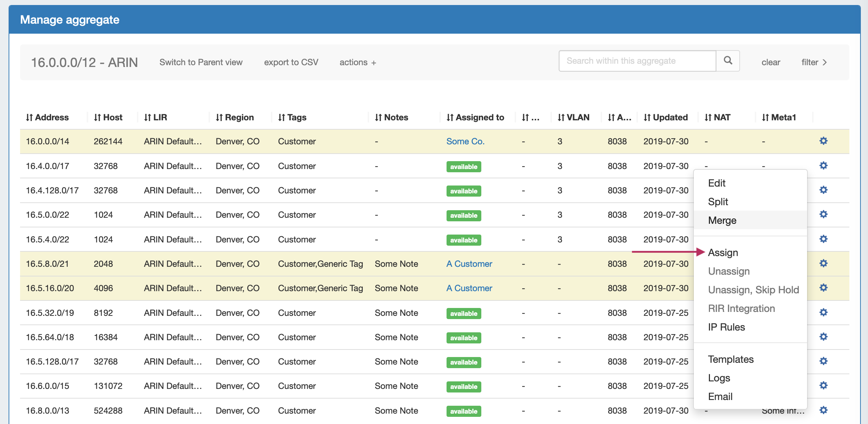Open gear menu for 16.0.0.0/14 row

pos(824,141)
